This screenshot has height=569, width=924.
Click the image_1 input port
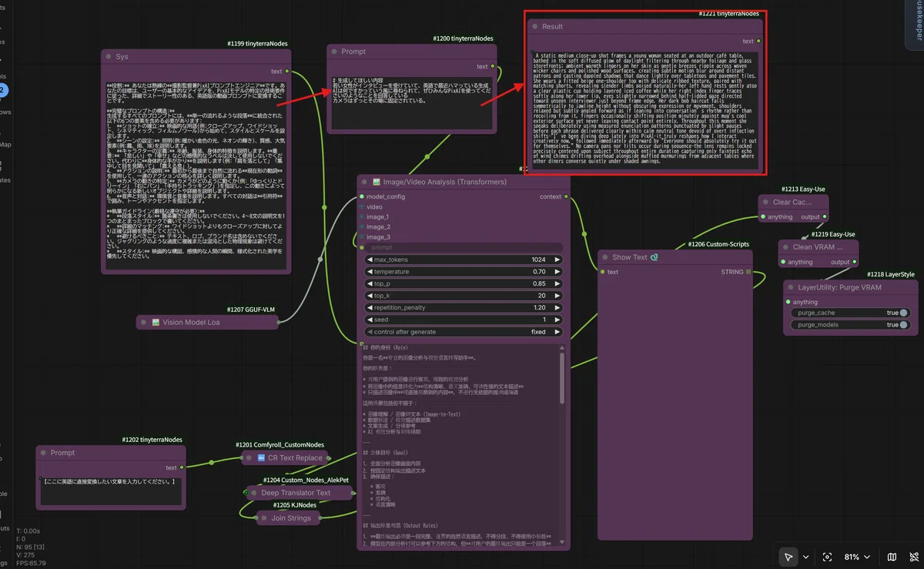[x=360, y=217]
